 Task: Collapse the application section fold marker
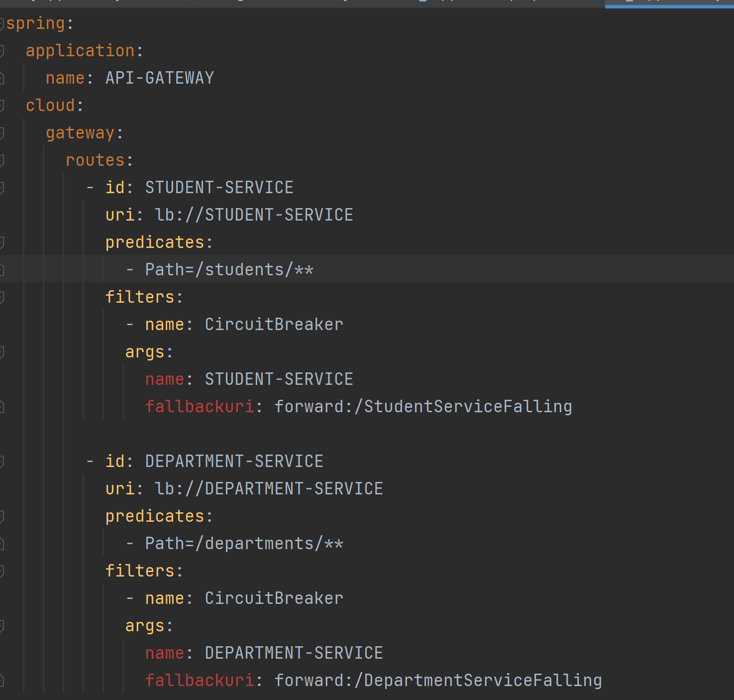pos(2,51)
